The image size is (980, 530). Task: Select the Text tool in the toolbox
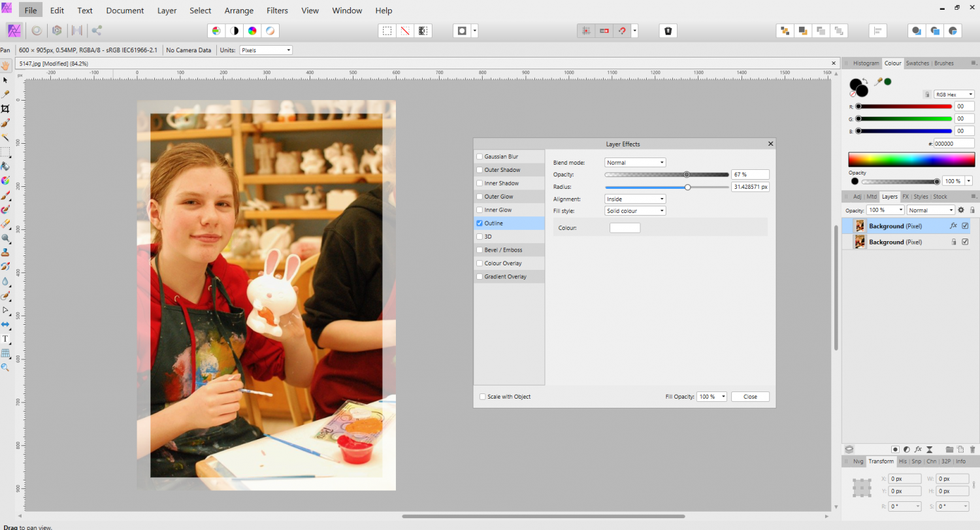click(5, 339)
